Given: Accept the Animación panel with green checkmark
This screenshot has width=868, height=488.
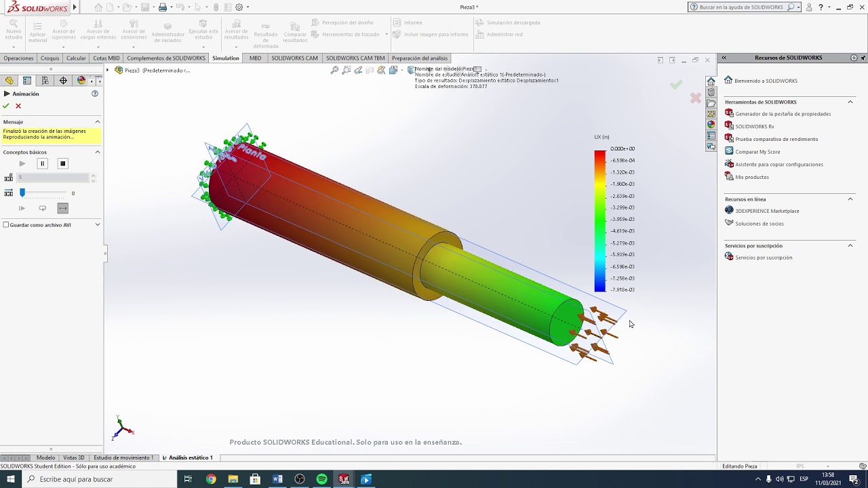Looking at the screenshot, I should tap(6, 106).
